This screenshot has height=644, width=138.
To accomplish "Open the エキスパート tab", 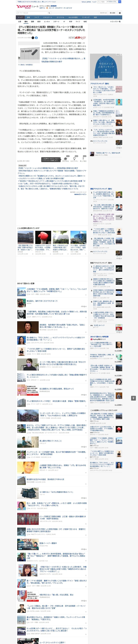I will pyautogui.click(x=48, y=17).
